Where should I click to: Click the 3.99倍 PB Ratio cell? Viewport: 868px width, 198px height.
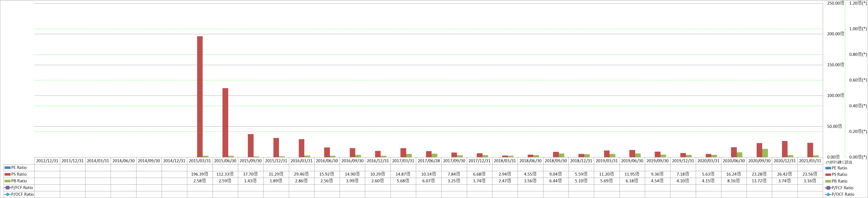(353, 181)
